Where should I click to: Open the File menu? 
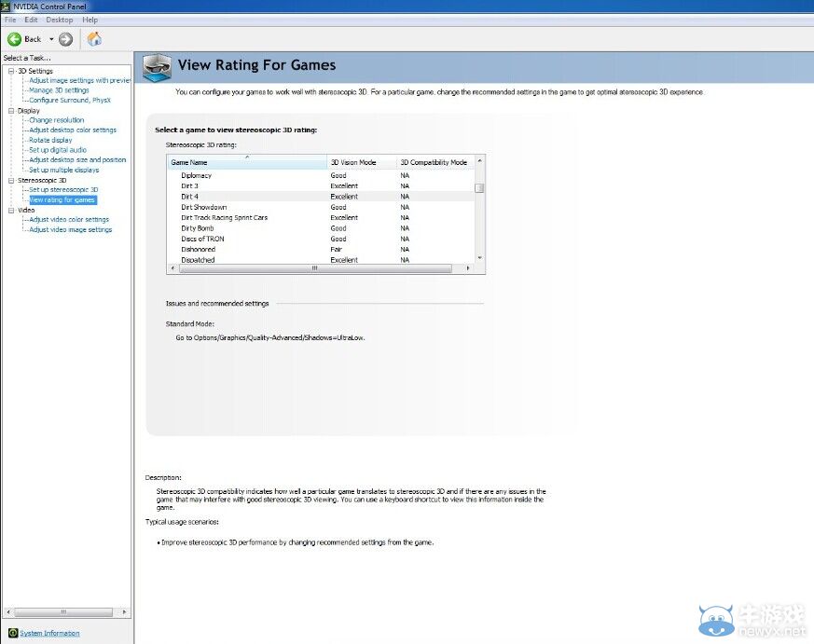[10, 20]
